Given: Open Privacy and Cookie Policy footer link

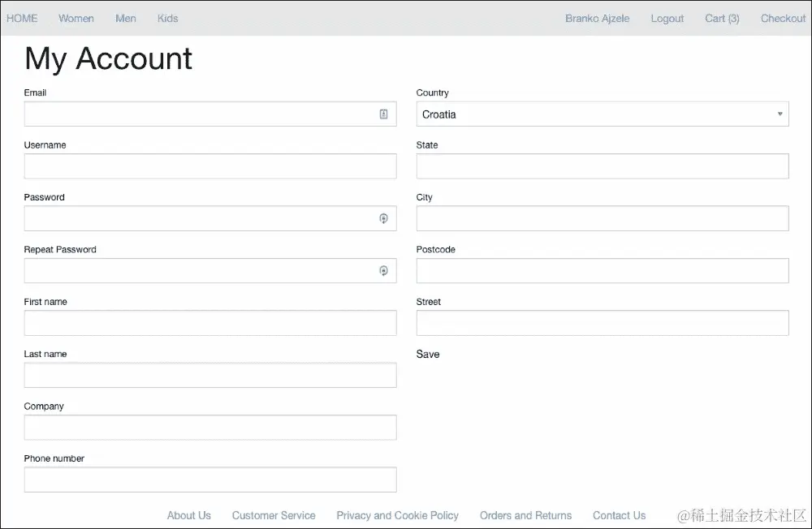Looking at the screenshot, I should pyautogui.click(x=397, y=515).
